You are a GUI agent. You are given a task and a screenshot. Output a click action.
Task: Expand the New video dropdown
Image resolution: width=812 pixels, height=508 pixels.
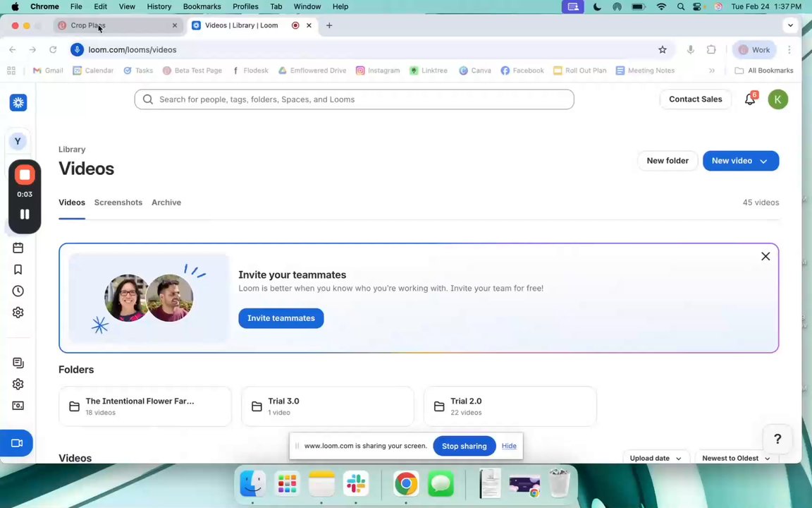pos(763,161)
